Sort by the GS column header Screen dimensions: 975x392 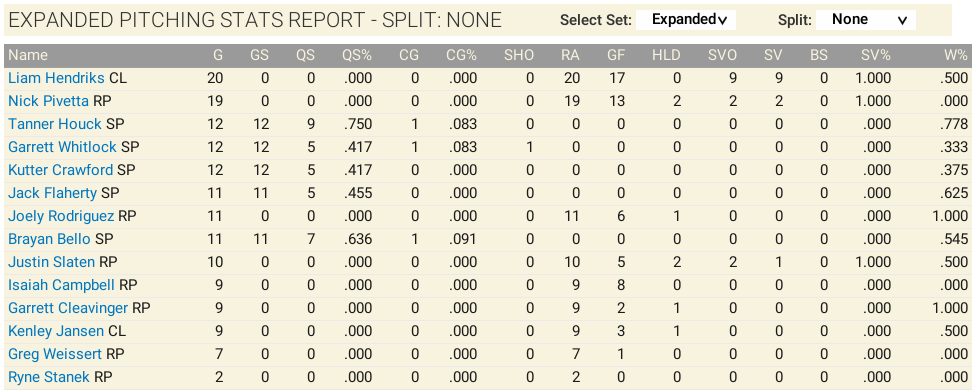[259, 55]
